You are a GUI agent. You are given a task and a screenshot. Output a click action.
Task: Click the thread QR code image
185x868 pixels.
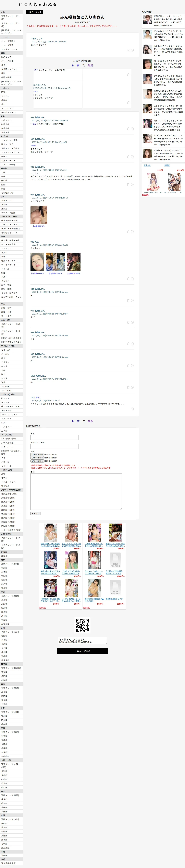[82, 625]
